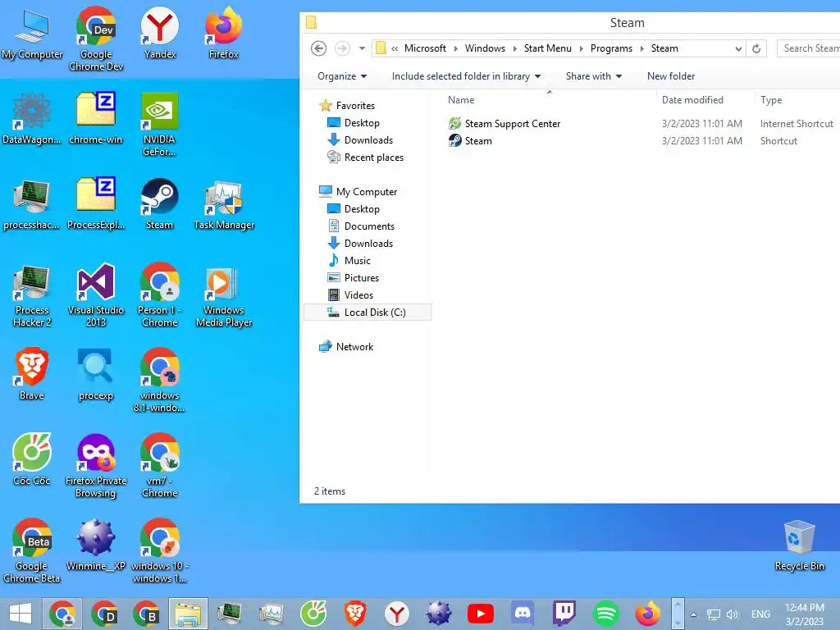Image resolution: width=840 pixels, height=630 pixels.
Task: Open Videos under My Computer
Action: pos(350,294)
